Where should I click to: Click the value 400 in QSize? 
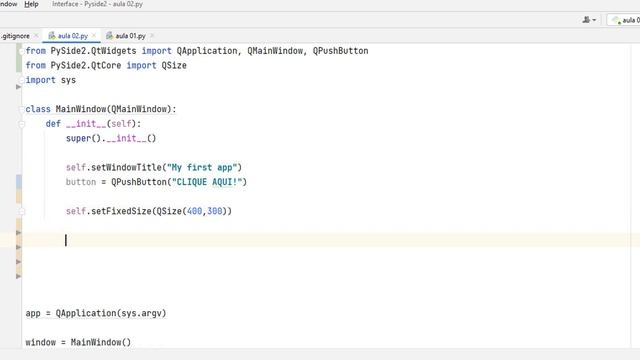pos(194,211)
